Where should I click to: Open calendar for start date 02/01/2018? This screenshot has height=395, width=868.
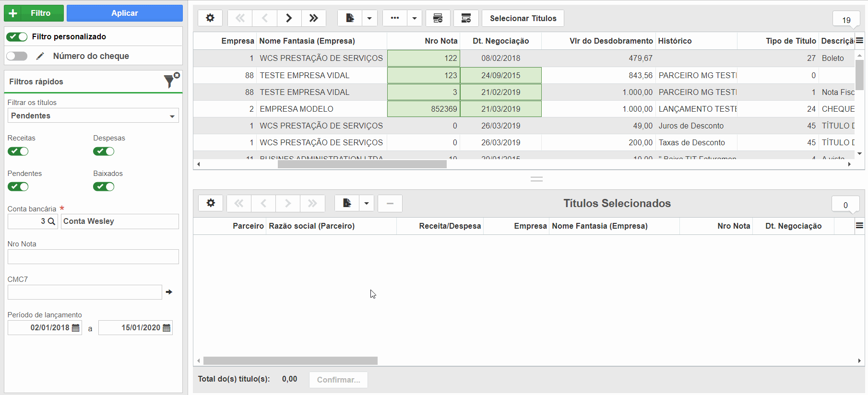(76, 328)
